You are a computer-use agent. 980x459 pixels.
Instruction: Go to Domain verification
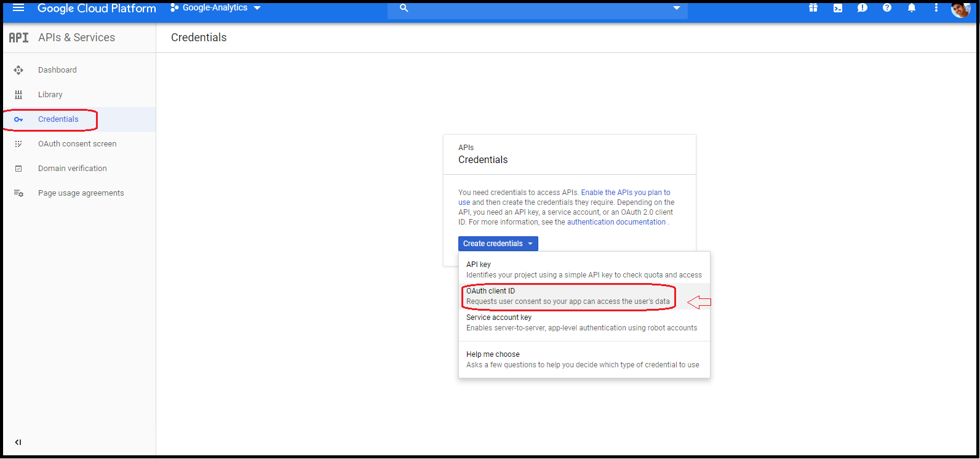73,169
